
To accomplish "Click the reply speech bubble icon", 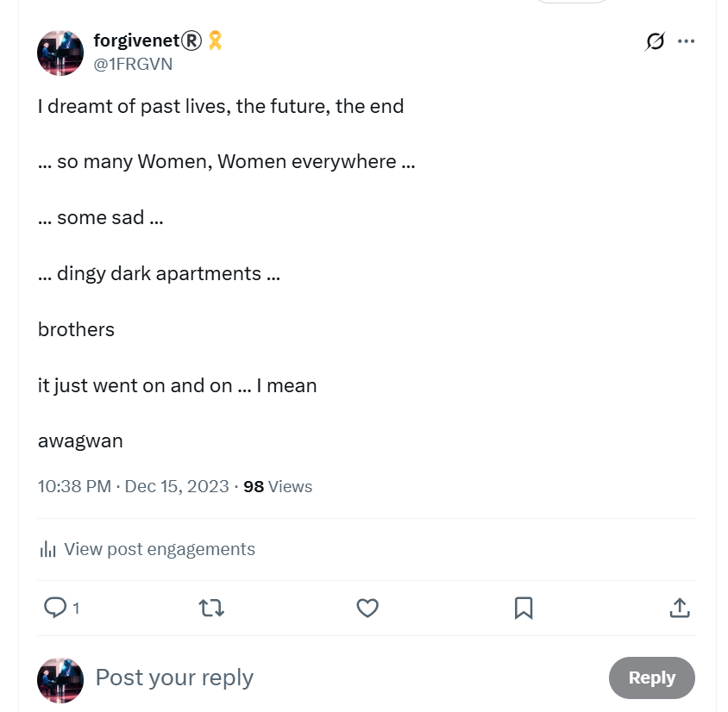I will tap(55, 607).
